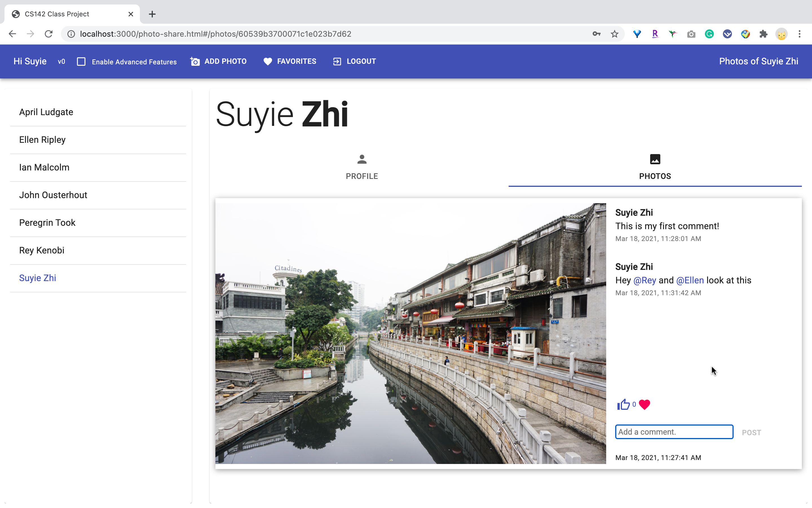This screenshot has height=508, width=812.
Task: Open the Chrome profile avatar
Action: [782, 34]
